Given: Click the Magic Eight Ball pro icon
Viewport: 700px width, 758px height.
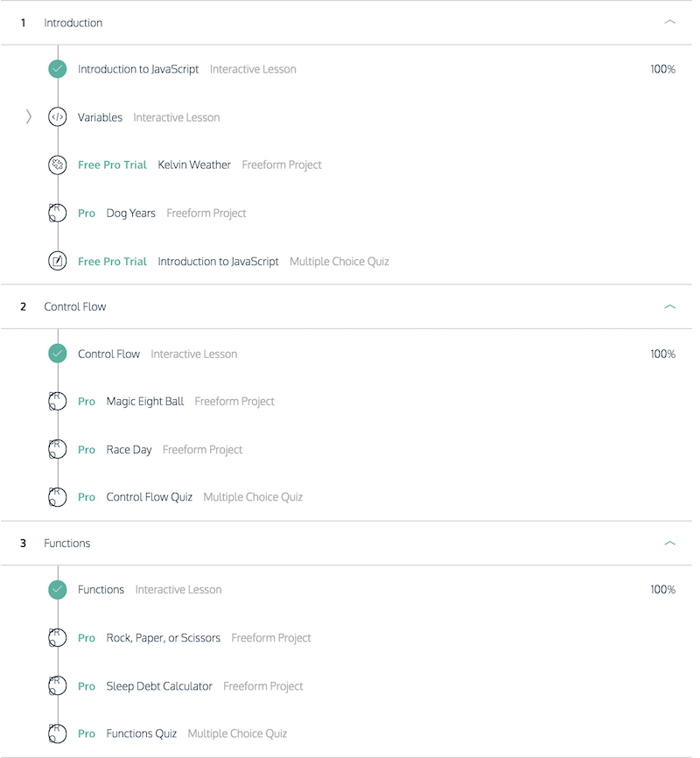Looking at the screenshot, I should click(x=57, y=401).
